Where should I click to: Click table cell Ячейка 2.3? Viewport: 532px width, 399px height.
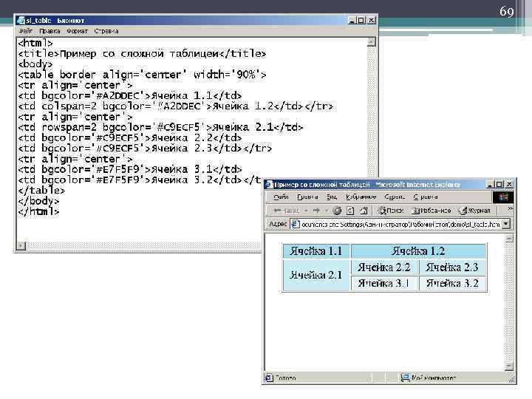point(453,267)
